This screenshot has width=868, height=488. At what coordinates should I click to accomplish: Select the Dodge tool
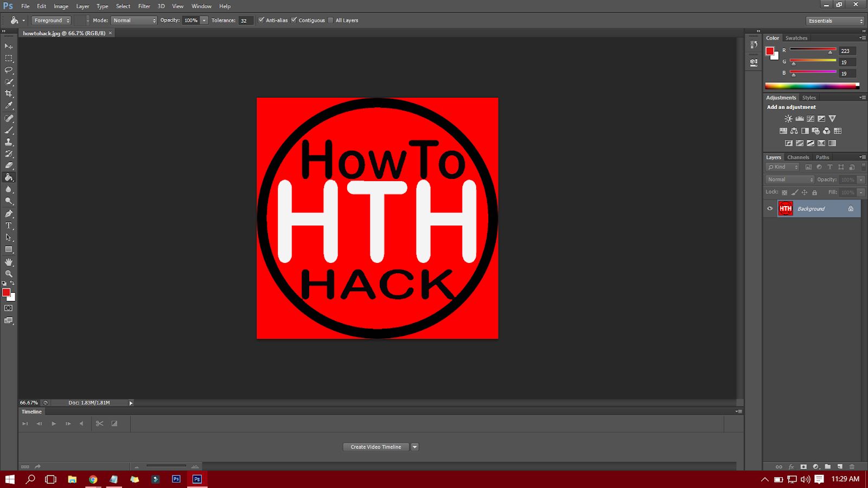[x=9, y=201]
